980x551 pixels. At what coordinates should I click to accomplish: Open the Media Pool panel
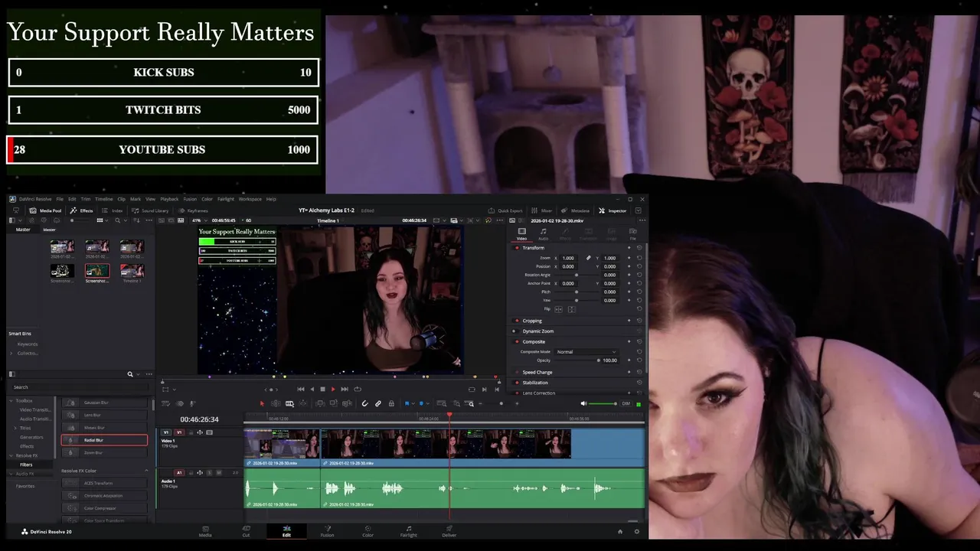point(45,210)
